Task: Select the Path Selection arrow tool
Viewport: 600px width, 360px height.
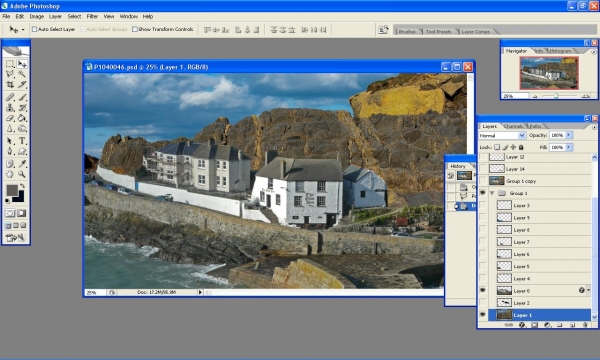Action: click(x=10, y=141)
